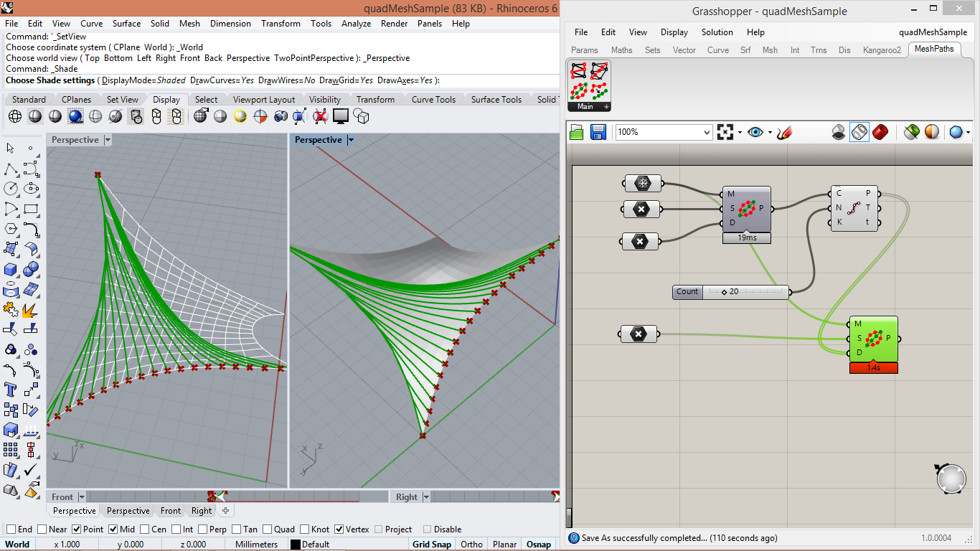
Task: Click the Grasshopper sketch pen icon
Action: tap(784, 132)
